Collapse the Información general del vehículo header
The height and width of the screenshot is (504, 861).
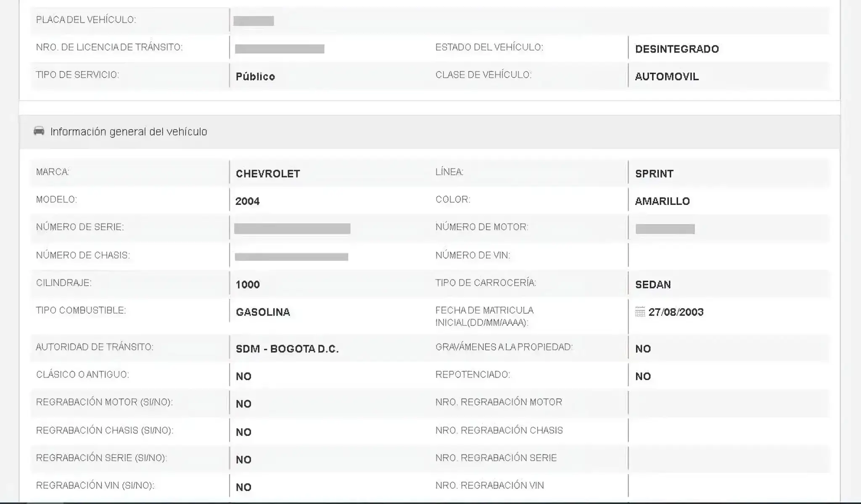pyautogui.click(x=429, y=132)
